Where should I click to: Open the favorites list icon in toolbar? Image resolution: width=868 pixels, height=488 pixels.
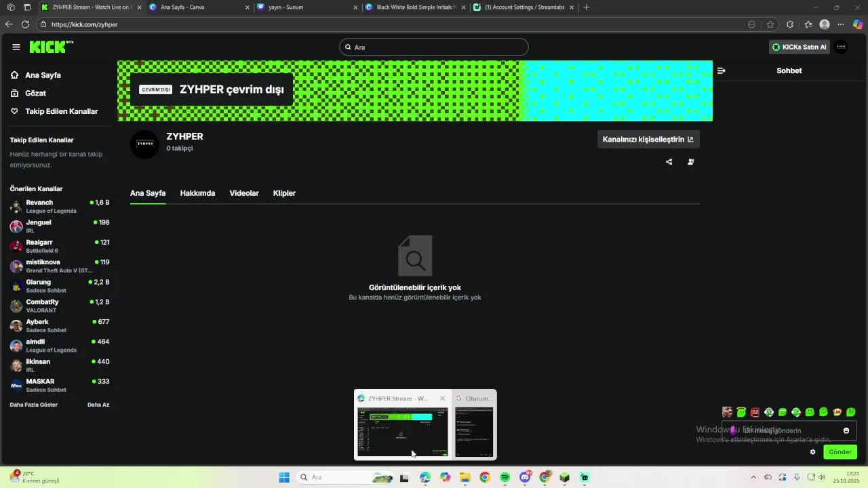click(808, 24)
